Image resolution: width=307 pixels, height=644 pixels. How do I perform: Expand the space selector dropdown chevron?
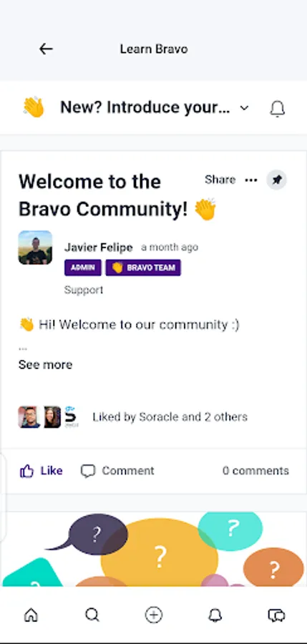(x=245, y=108)
